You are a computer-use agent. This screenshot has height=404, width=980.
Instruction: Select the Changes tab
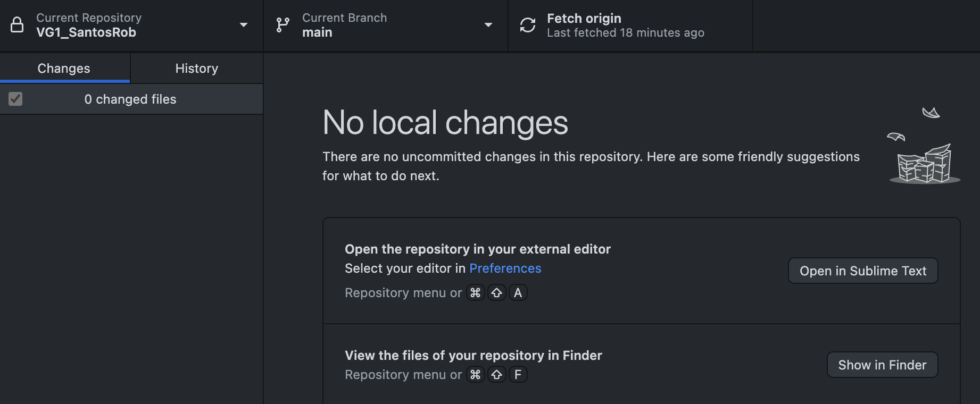pos(64,69)
